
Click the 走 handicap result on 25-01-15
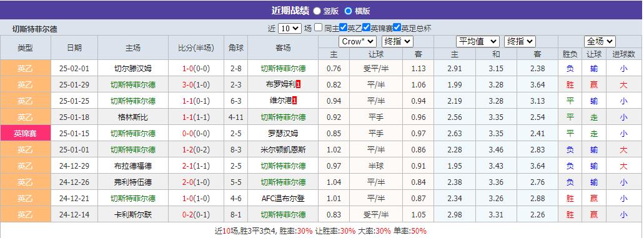coord(594,134)
